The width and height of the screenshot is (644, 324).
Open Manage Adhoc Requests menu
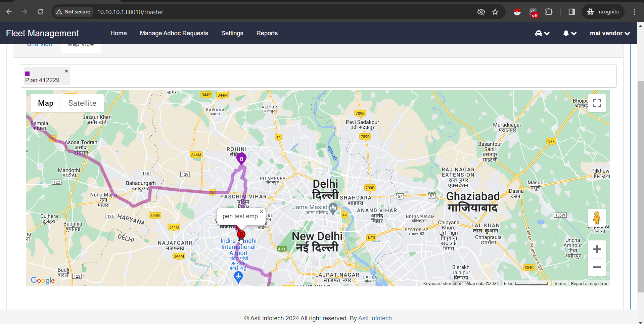pos(174,33)
